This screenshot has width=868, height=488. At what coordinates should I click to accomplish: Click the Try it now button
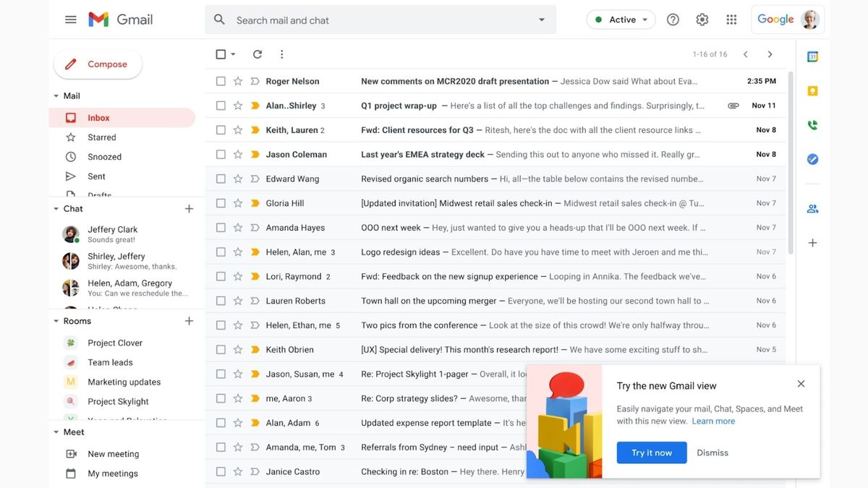click(x=651, y=453)
